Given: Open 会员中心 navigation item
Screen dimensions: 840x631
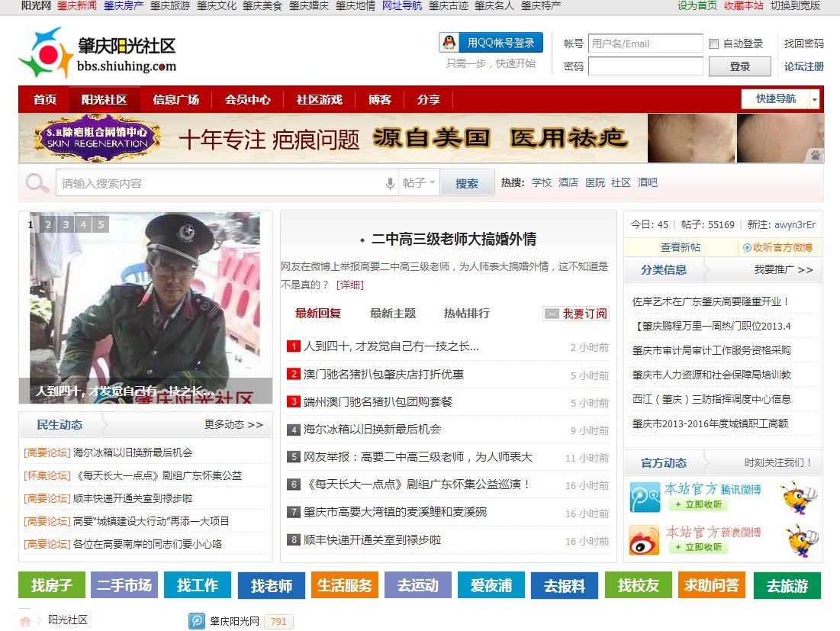Looking at the screenshot, I should 247,100.
